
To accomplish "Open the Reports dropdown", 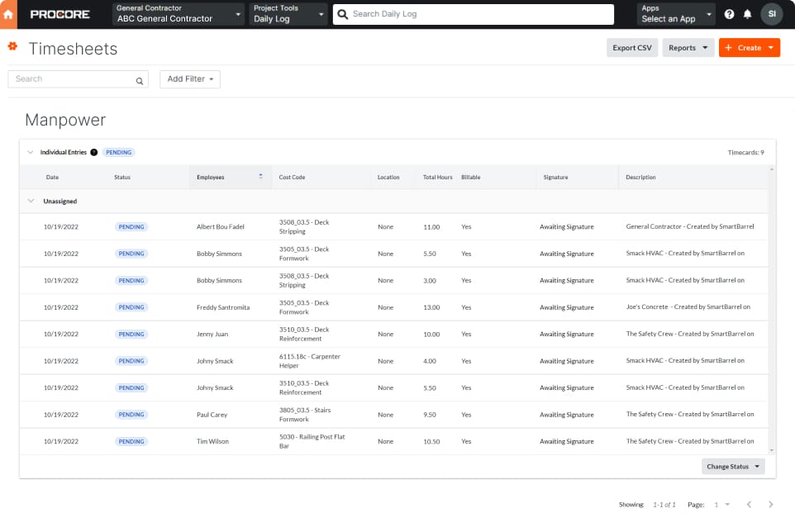I will (688, 48).
